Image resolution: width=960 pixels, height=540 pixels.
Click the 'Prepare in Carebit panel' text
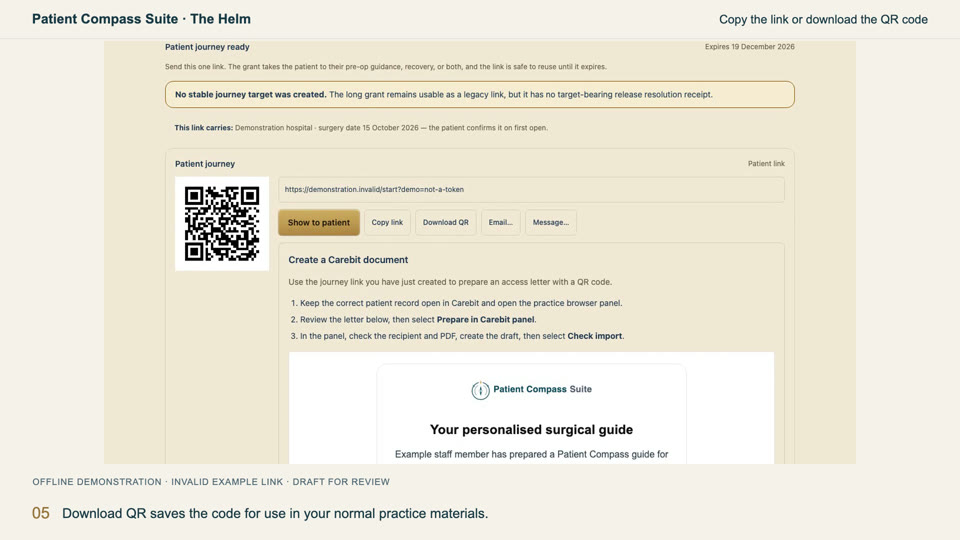(x=486, y=320)
